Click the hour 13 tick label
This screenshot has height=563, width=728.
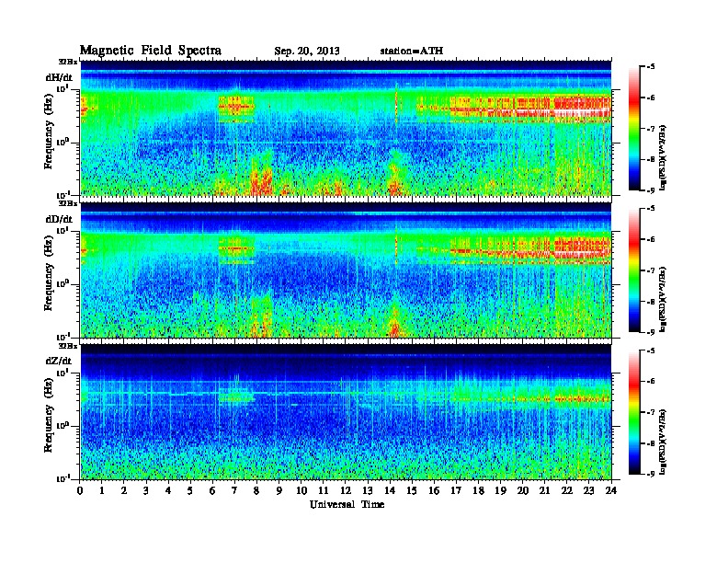[368, 490]
